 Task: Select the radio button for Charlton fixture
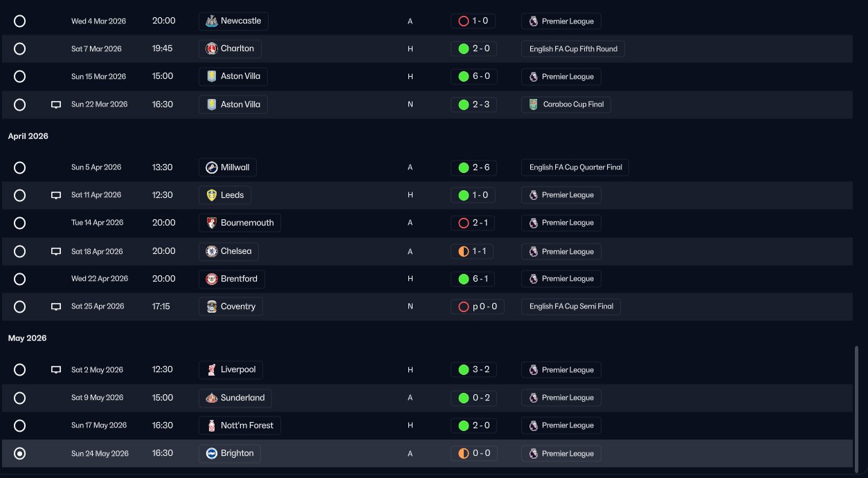19,48
